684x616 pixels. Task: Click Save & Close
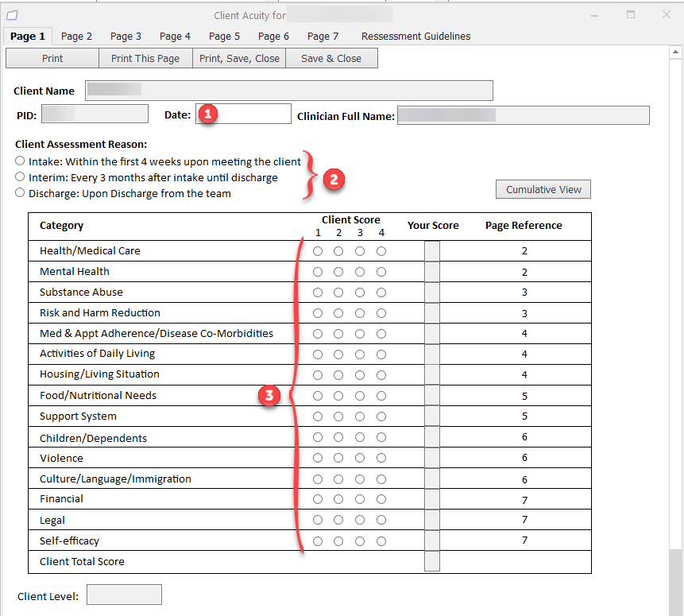tap(331, 58)
